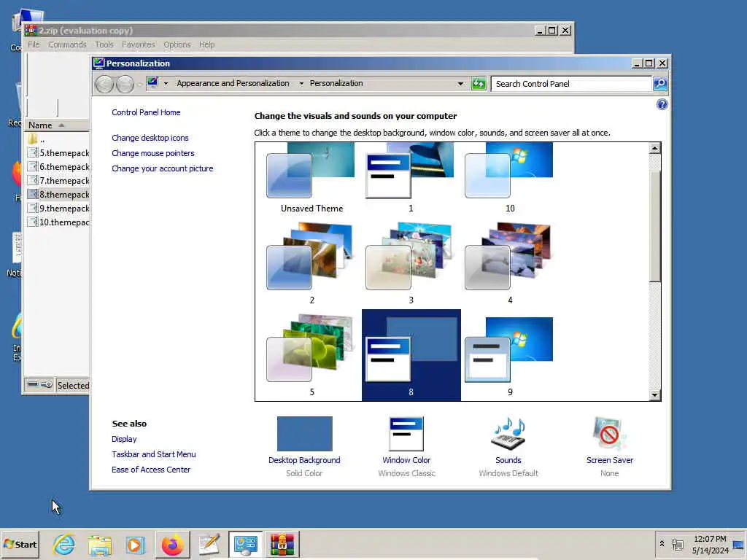747x560 pixels.
Task: Open Ease of Access Center link
Action: pyautogui.click(x=150, y=470)
